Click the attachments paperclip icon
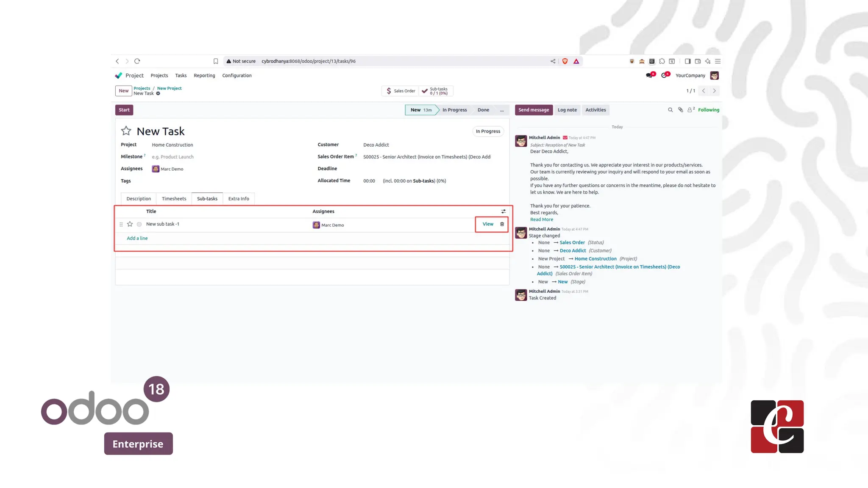This screenshot has width=868, height=488. coord(680,110)
